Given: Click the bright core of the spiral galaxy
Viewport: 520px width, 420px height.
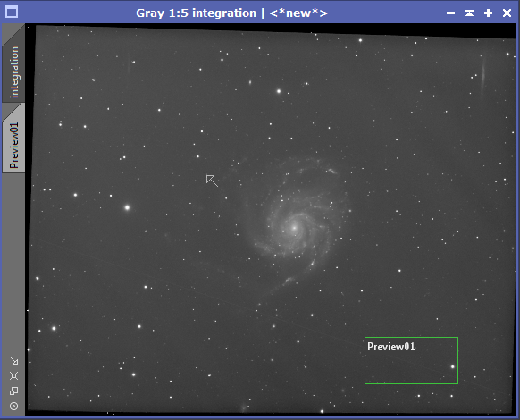Looking at the screenshot, I should (294, 228).
